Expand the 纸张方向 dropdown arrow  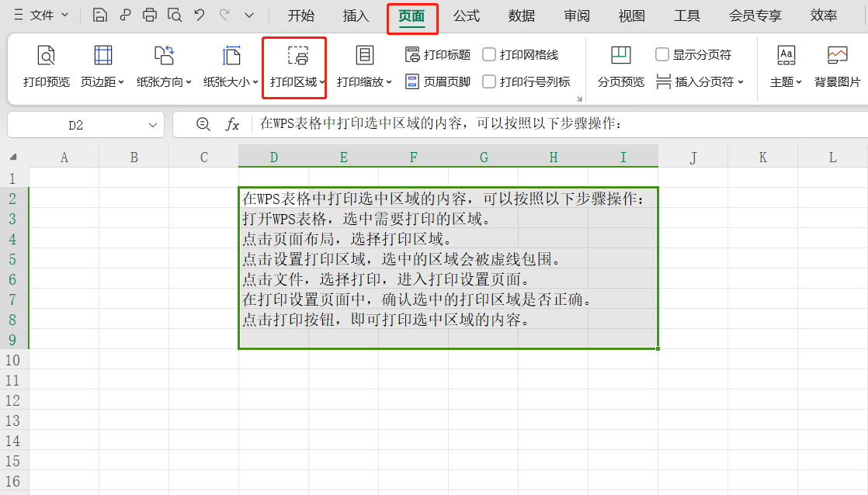(189, 82)
